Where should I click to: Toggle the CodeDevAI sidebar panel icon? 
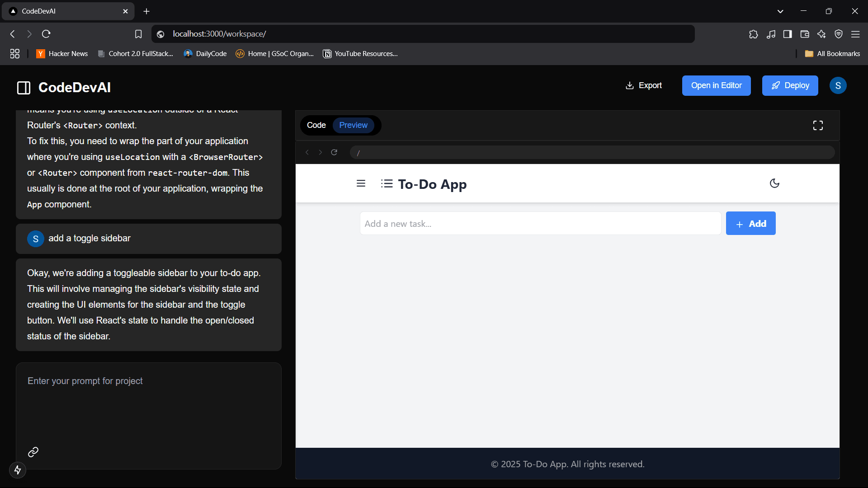24,88
